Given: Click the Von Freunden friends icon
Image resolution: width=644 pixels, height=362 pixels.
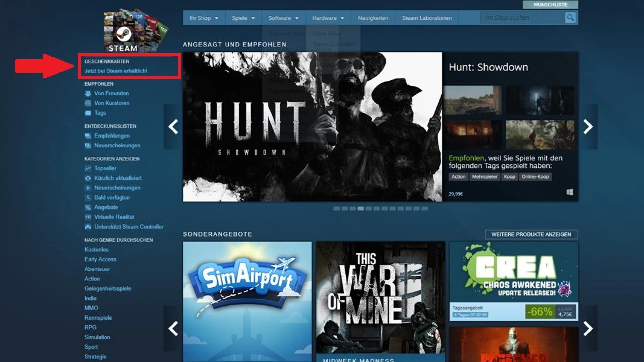Looking at the screenshot, I should pyautogui.click(x=88, y=93).
